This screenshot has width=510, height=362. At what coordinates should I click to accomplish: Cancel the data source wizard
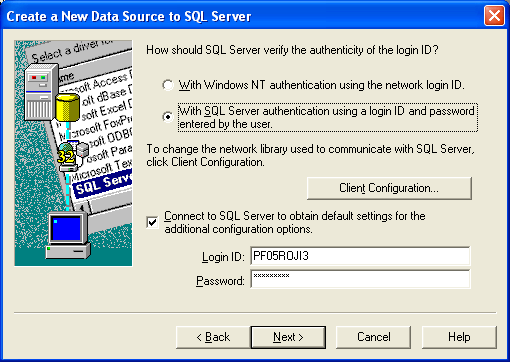click(373, 337)
